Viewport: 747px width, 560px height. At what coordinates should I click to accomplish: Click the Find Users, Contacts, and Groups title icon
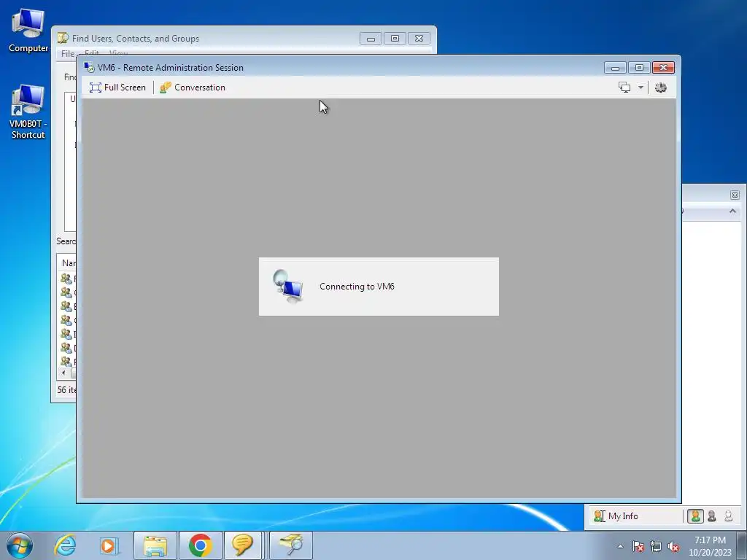[x=63, y=38]
